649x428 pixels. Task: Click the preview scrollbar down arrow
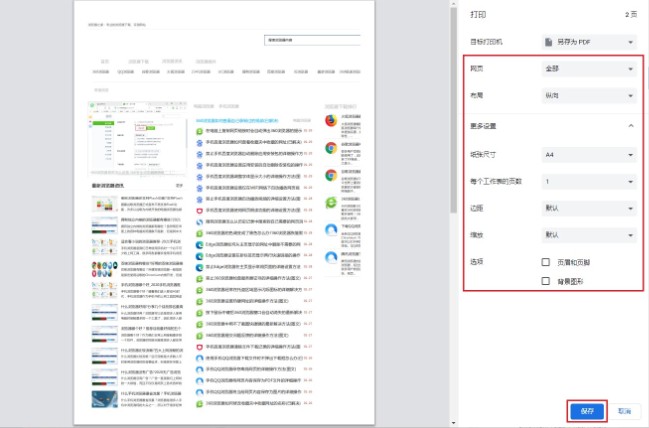pyautogui.click(x=454, y=423)
